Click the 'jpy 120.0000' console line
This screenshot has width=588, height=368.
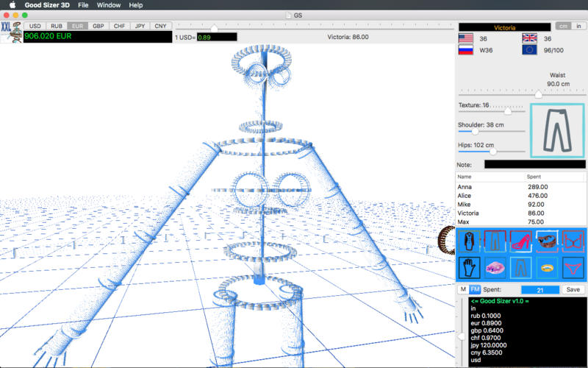click(x=489, y=345)
